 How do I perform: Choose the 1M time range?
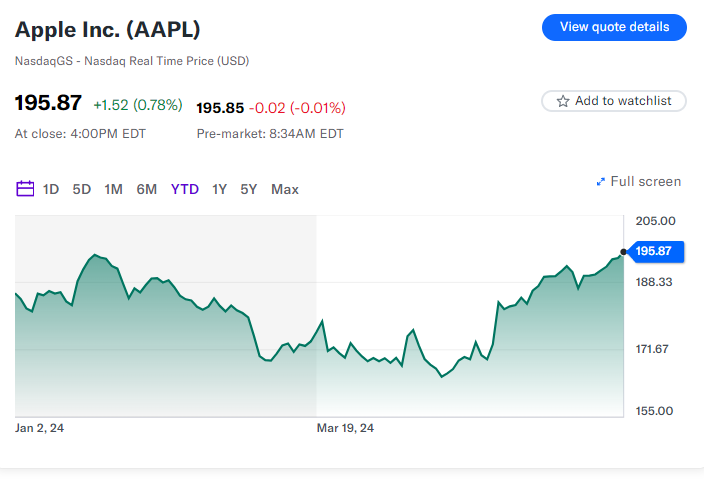[114, 189]
